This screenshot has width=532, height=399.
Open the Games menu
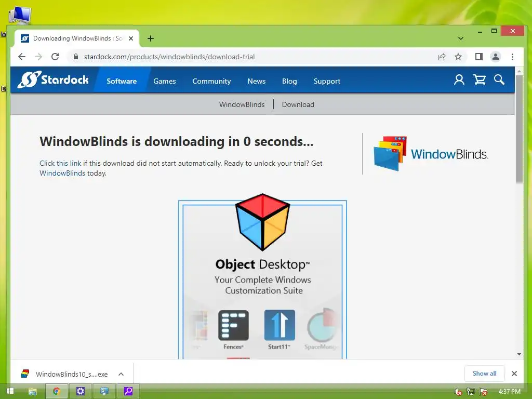[x=165, y=81]
